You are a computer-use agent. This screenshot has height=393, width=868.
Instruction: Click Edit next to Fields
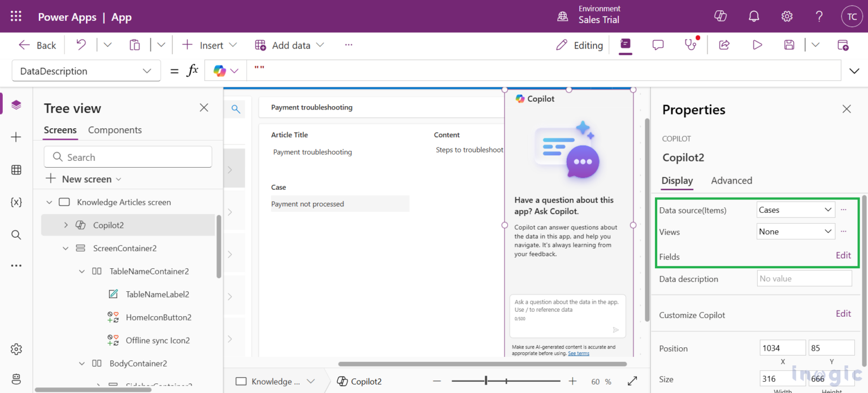point(843,255)
